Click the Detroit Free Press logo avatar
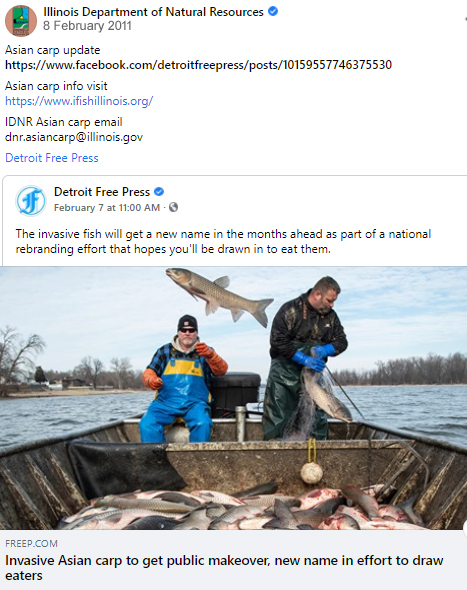This screenshot has width=467, height=590. 31,201
